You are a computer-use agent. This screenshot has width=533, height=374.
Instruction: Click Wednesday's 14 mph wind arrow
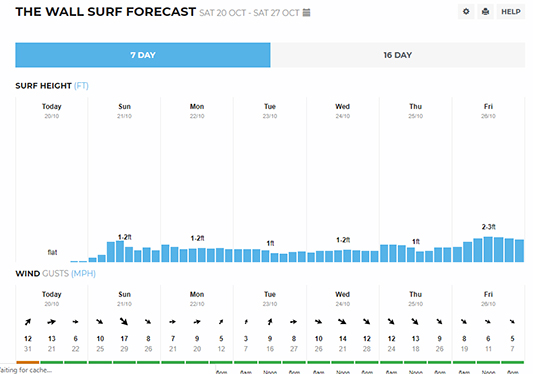342,321
